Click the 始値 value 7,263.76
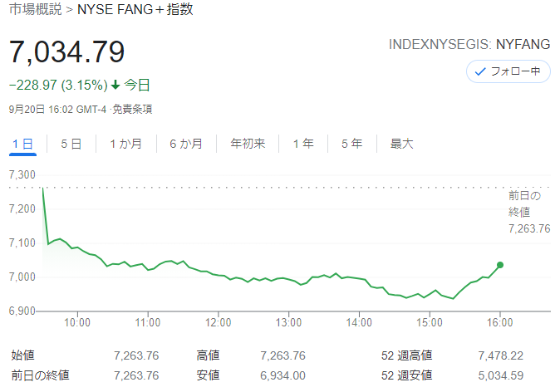This screenshot has width=560, height=392. point(136,355)
